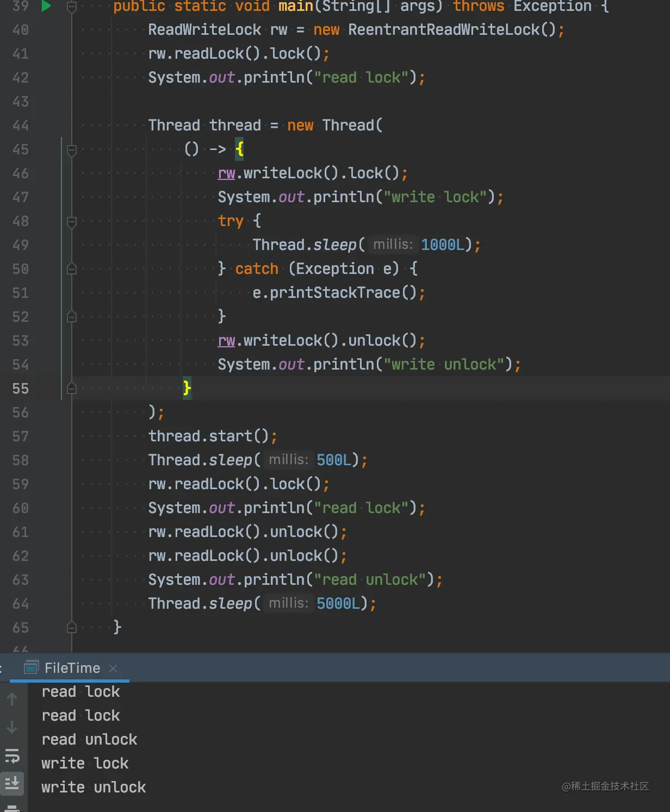The width and height of the screenshot is (670, 812).
Task: Click millis hint before 5000L
Action: [x=288, y=603]
